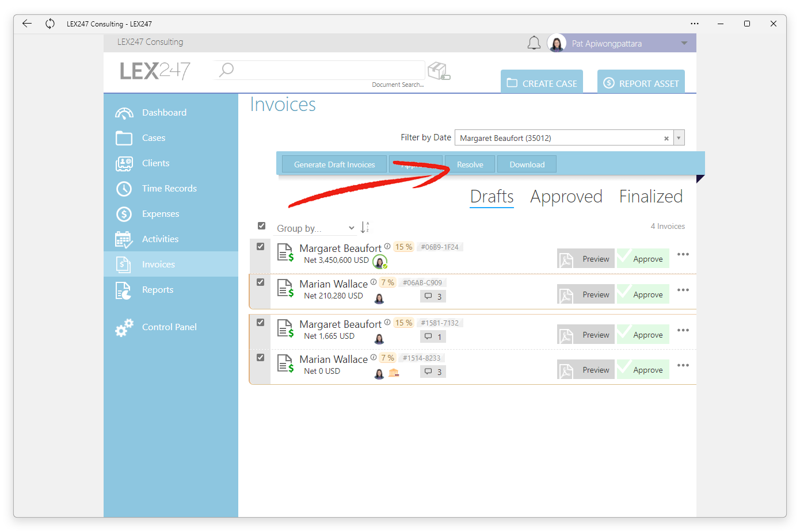Toggle the sort order icon

[364, 227]
